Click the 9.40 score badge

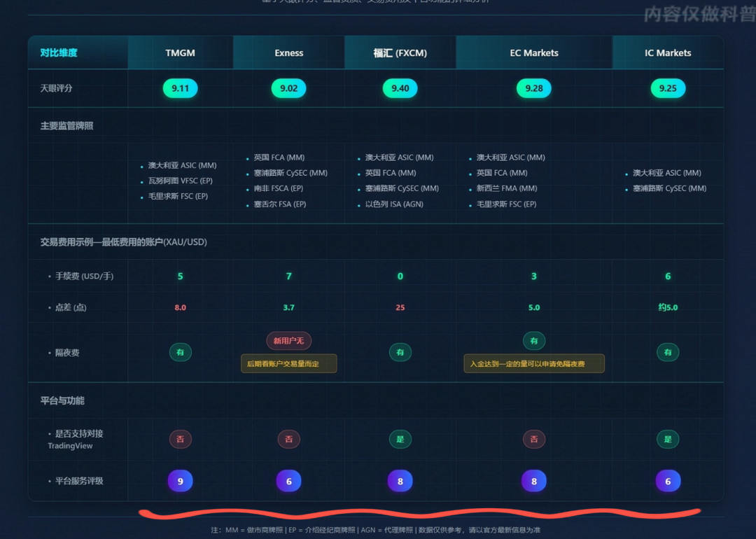tap(400, 89)
